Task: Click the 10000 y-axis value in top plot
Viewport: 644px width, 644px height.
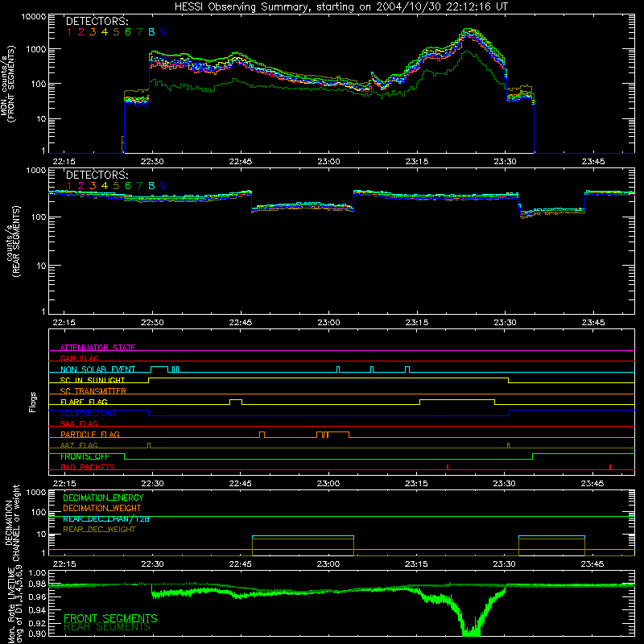Action: [34, 16]
